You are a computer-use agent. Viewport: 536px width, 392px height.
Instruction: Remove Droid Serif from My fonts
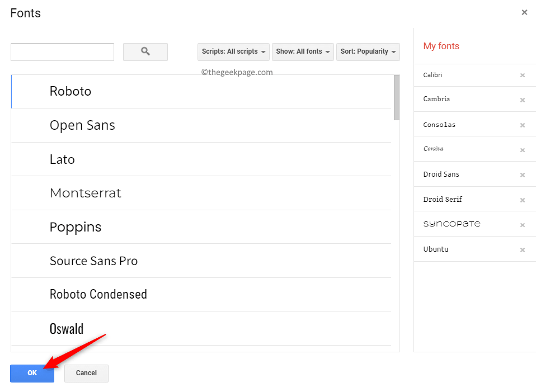(523, 199)
